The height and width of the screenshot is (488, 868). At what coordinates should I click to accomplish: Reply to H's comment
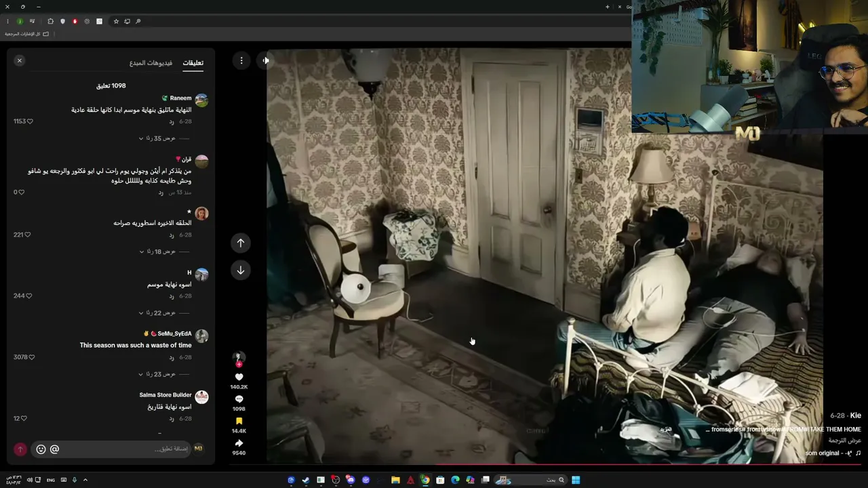[172, 296]
